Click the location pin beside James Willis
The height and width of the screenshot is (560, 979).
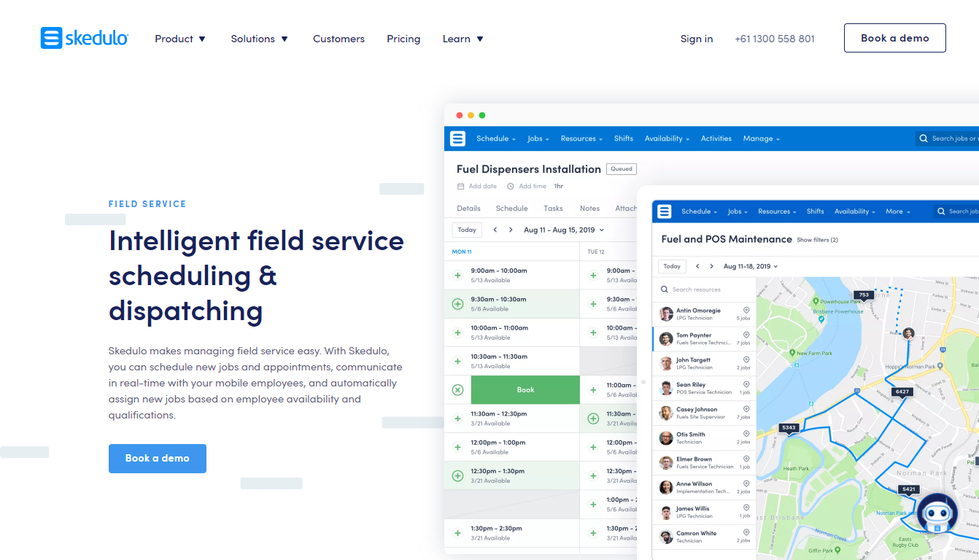point(746,509)
